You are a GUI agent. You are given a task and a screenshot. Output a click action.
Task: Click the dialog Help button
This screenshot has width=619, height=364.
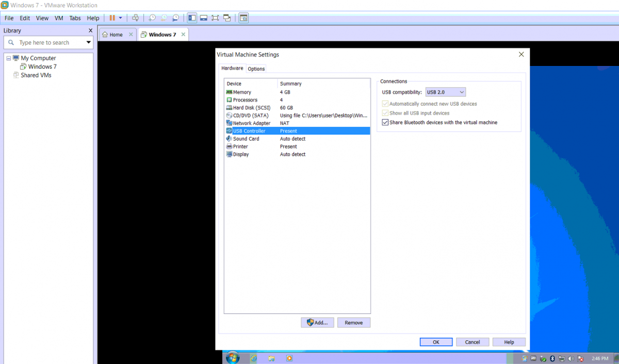tap(509, 342)
